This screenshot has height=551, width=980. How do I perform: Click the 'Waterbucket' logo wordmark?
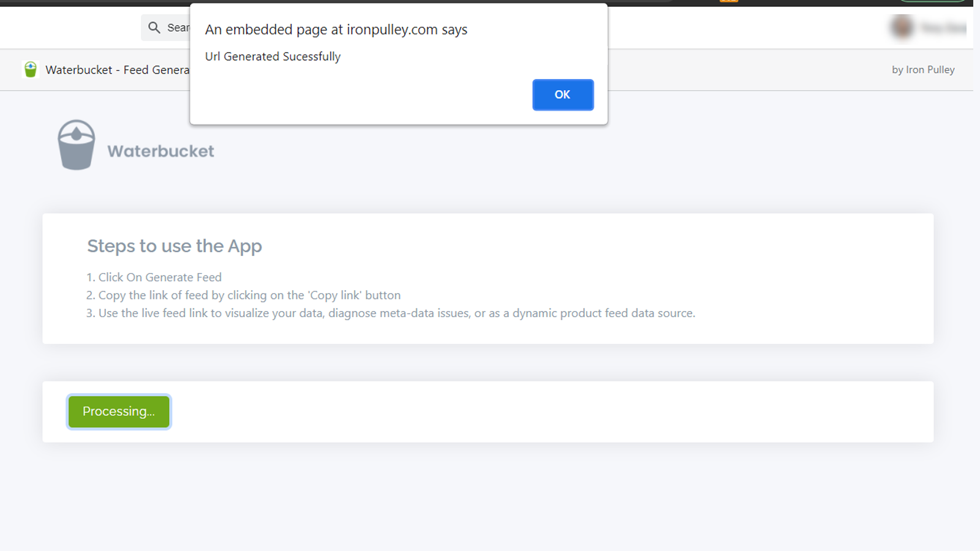(x=160, y=151)
